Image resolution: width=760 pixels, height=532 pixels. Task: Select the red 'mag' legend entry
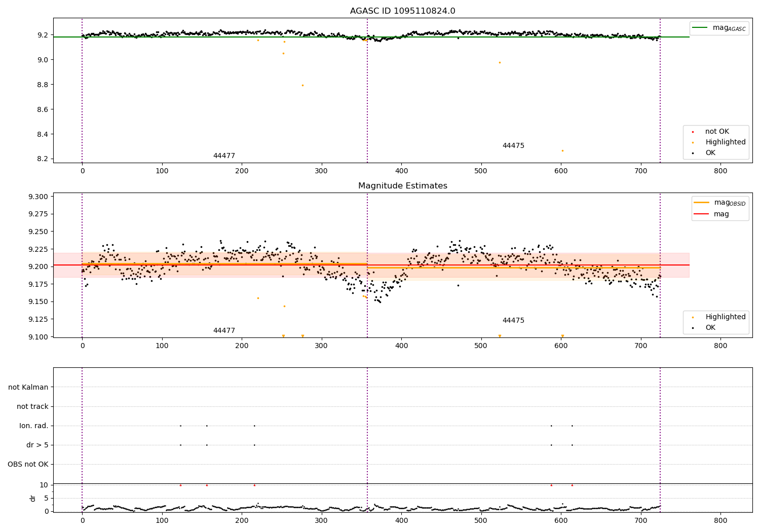point(711,214)
